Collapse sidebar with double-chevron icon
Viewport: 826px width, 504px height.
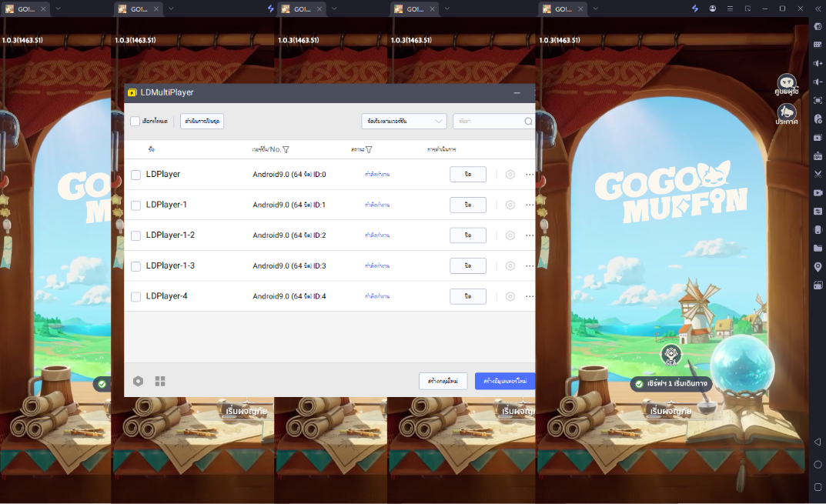coord(818,9)
